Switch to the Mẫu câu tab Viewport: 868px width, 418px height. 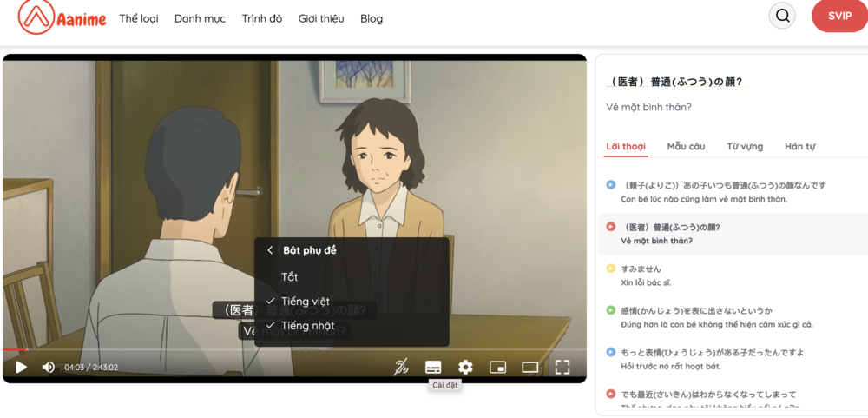[x=686, y=146]
